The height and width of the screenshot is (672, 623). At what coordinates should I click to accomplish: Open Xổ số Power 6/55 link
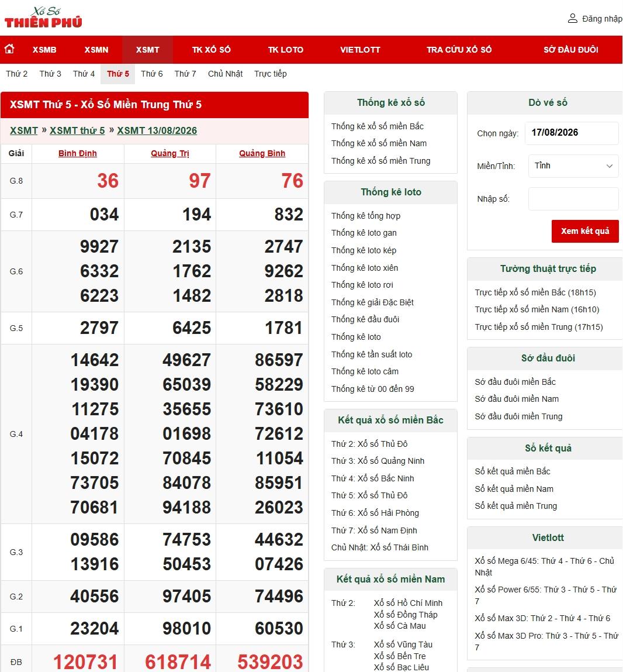pos(545,595)
